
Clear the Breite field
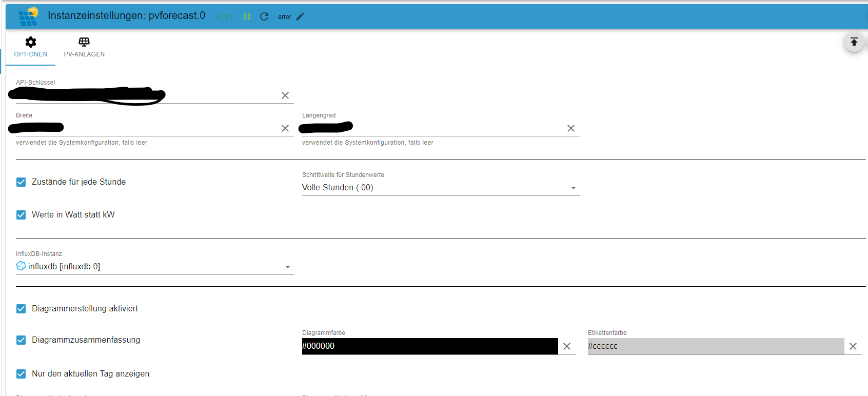(285, 128)
